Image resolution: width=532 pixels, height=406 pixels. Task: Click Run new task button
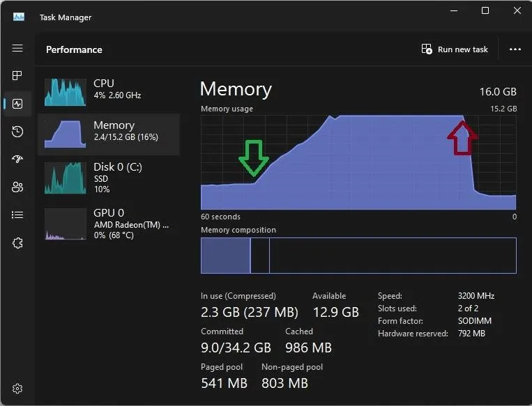point(455,49)
